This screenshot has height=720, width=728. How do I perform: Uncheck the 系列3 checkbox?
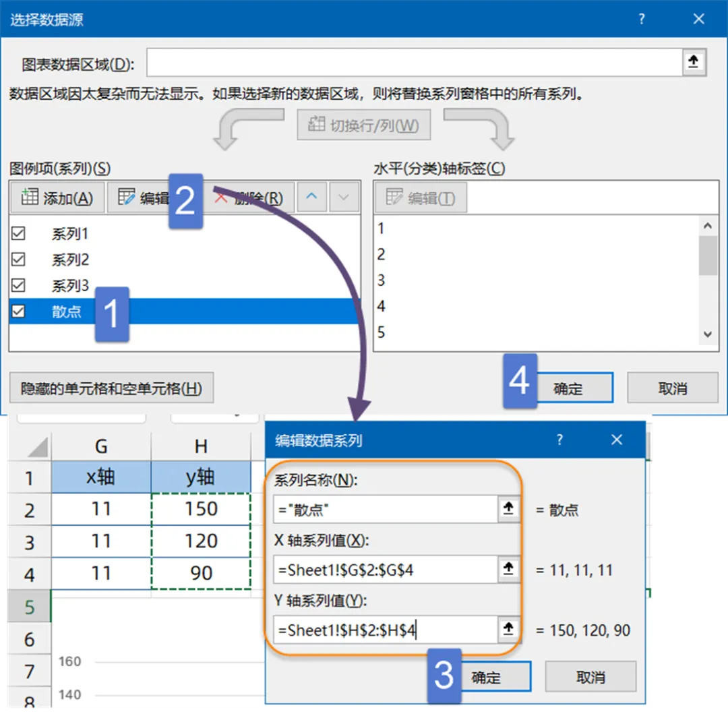tap(19, 285)
